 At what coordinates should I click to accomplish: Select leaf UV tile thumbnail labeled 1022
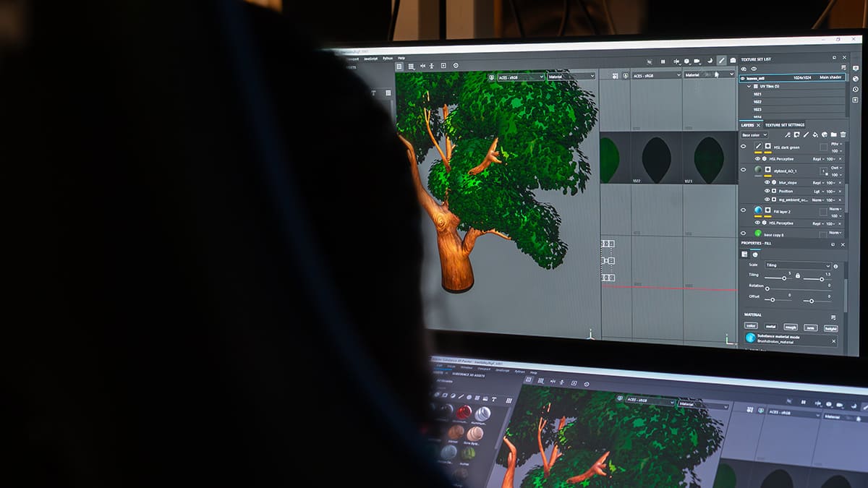[656, 160]
